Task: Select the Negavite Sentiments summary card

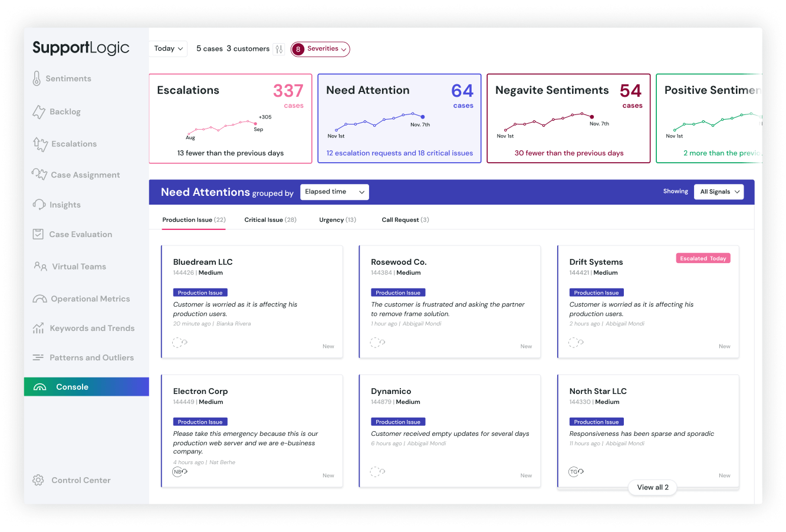Action: (x=568, y=119)
